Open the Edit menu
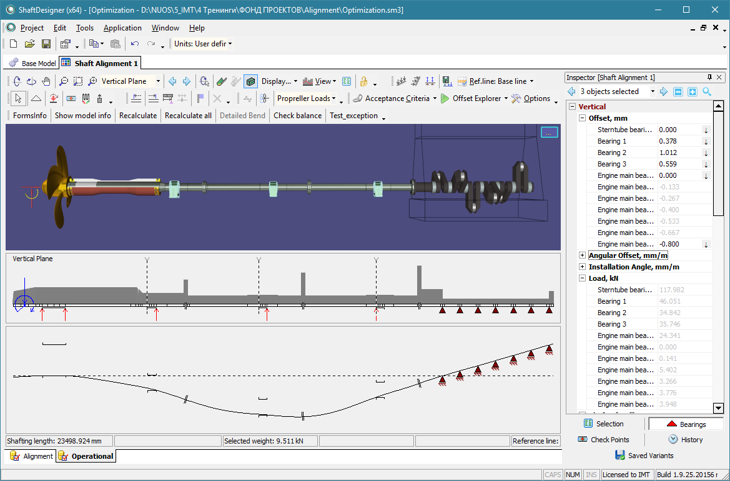730x481 pixels. click(x=60, y=28)
